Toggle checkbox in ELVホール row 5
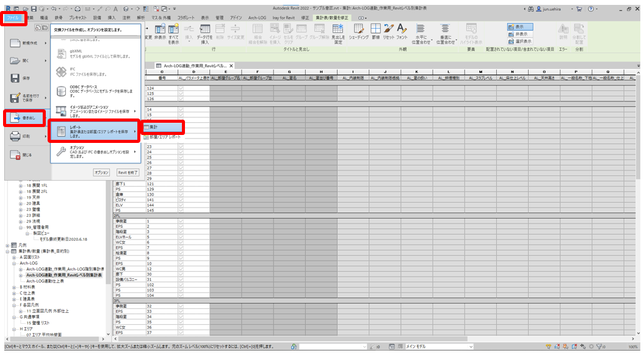 coord(181,237)
